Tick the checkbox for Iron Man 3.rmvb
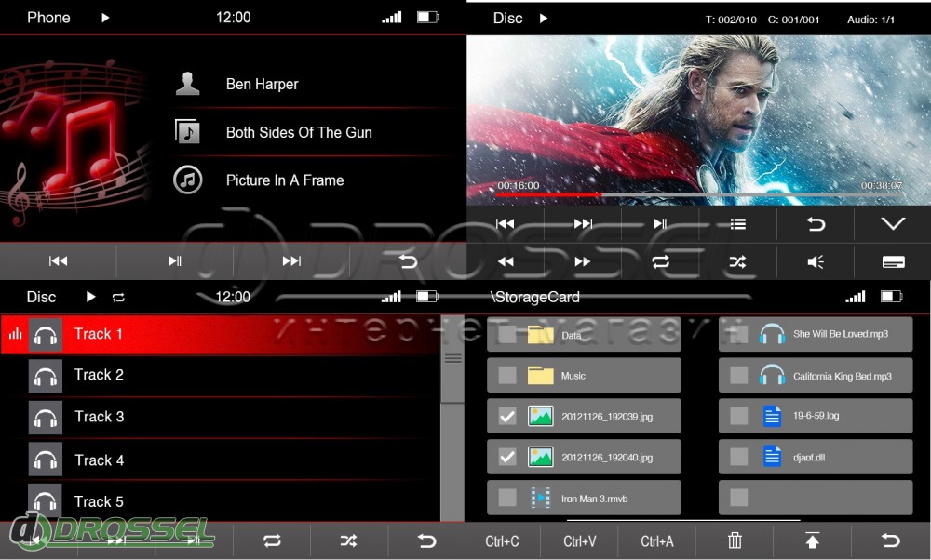 507,499
